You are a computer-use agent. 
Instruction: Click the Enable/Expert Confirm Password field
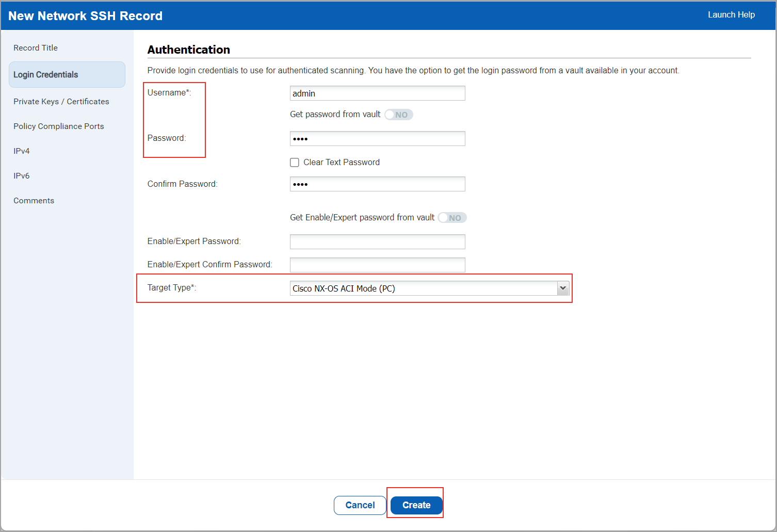[x=377, y=264]
